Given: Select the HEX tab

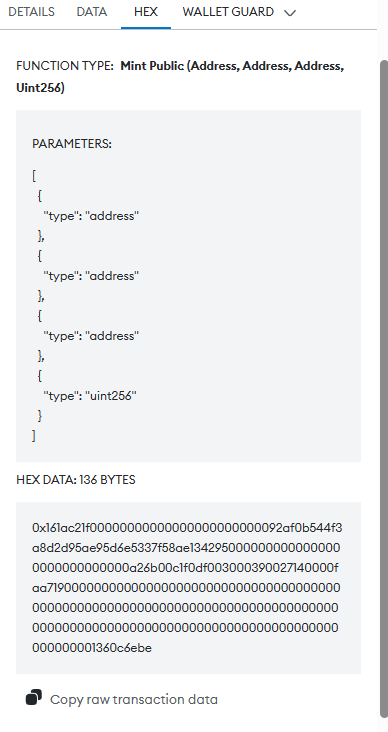Looking at the screenshot, I should [146, 12].
